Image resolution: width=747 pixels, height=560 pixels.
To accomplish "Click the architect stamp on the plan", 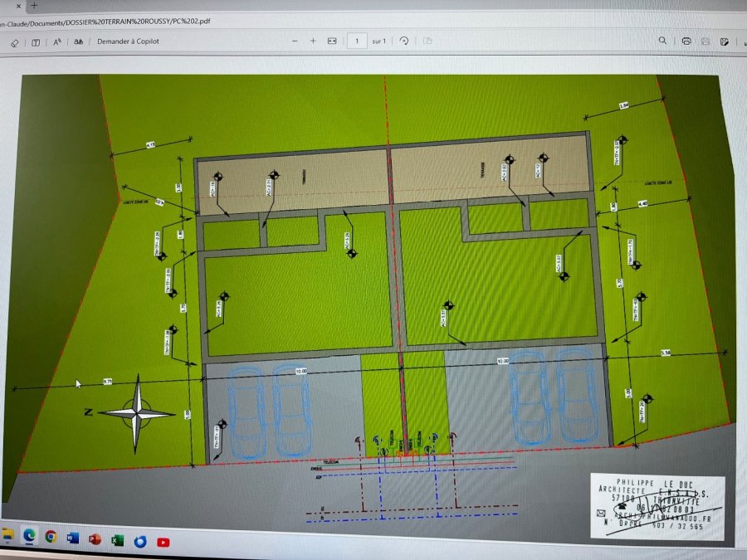I will point(658,506).
